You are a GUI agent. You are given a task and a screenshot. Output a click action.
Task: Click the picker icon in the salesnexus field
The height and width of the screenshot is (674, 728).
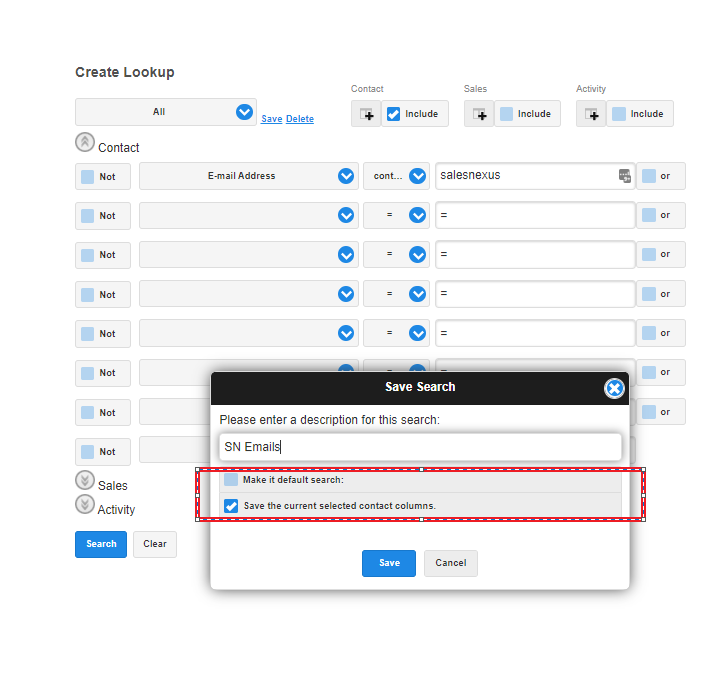[624, 176]
